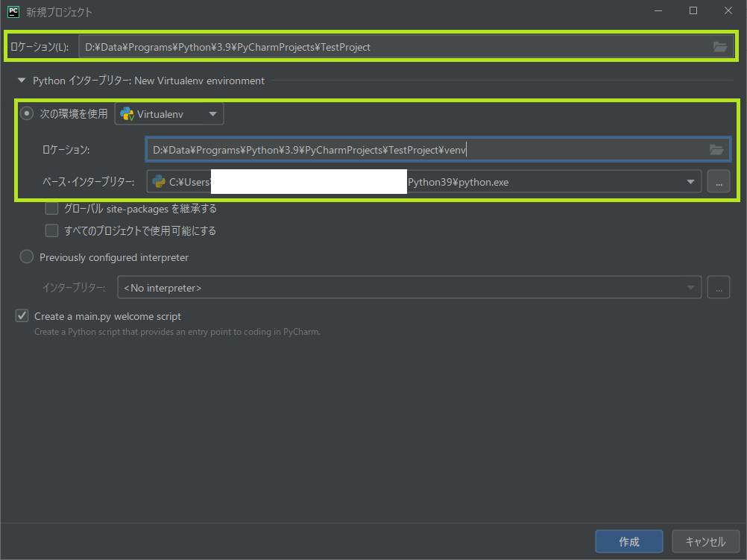Open the Virtualenv environment type dropdown
Image resolution: width=747 pixels, height=560 pixels.
(169, 114)
